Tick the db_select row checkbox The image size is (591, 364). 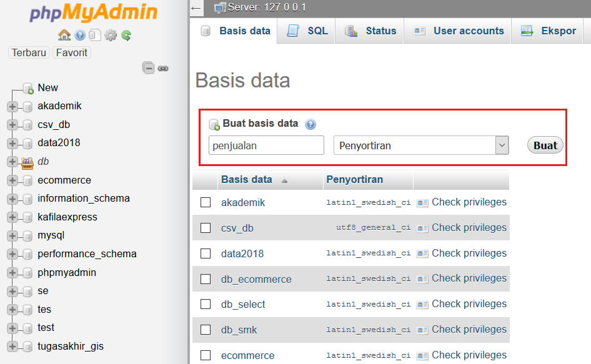pyautogui.click(x=206, y=304)
